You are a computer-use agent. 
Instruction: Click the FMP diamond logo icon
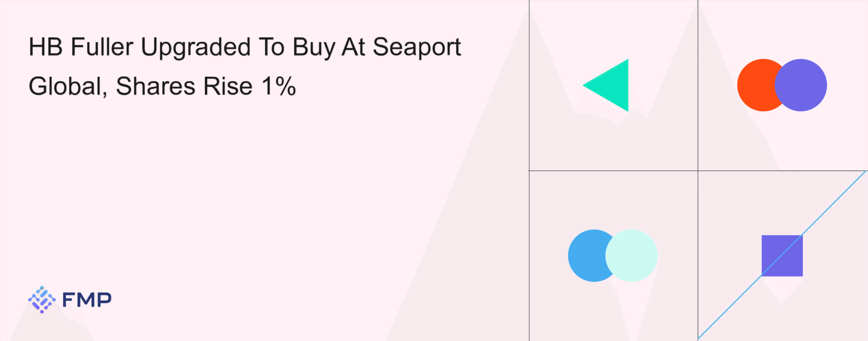pos(42,299)
